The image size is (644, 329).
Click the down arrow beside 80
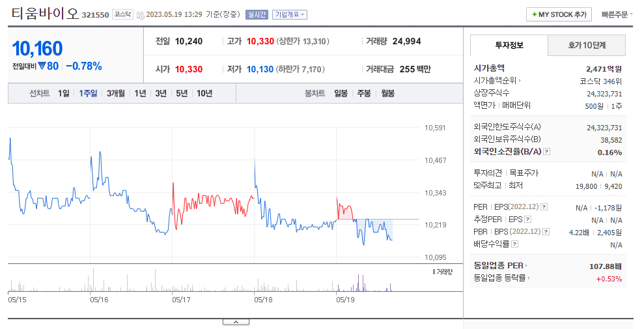tap(42, 66)
